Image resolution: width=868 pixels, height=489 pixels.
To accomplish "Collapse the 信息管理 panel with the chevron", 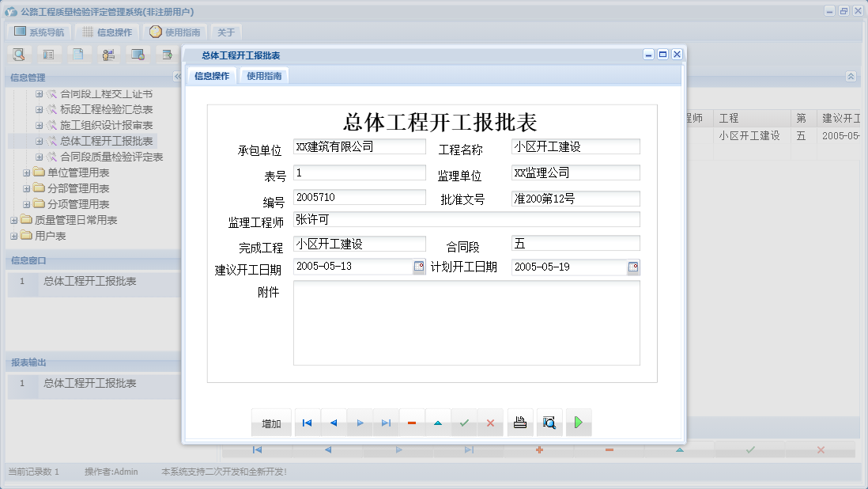I will point(177,77).
